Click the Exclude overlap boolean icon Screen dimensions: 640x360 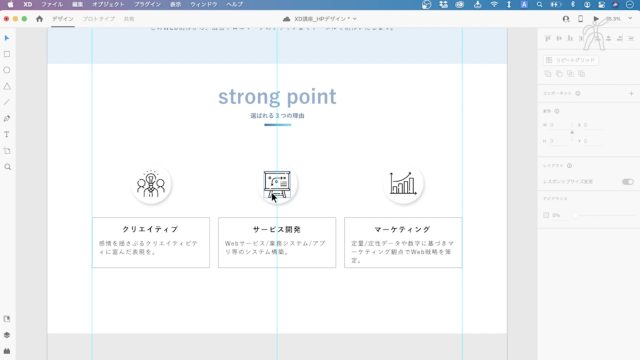point(581,74)
